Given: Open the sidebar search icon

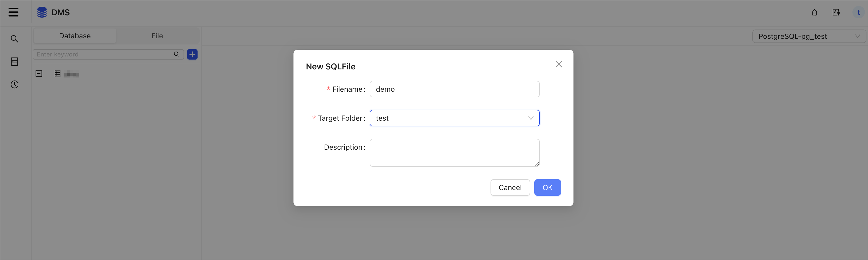Looking at the screenshot, I should pos(14,39).
